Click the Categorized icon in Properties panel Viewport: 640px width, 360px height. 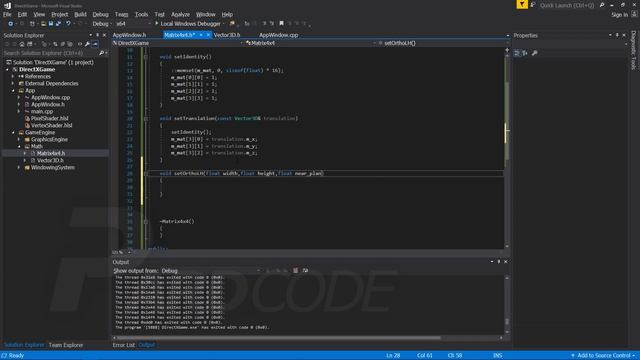[x=517, y=53]
